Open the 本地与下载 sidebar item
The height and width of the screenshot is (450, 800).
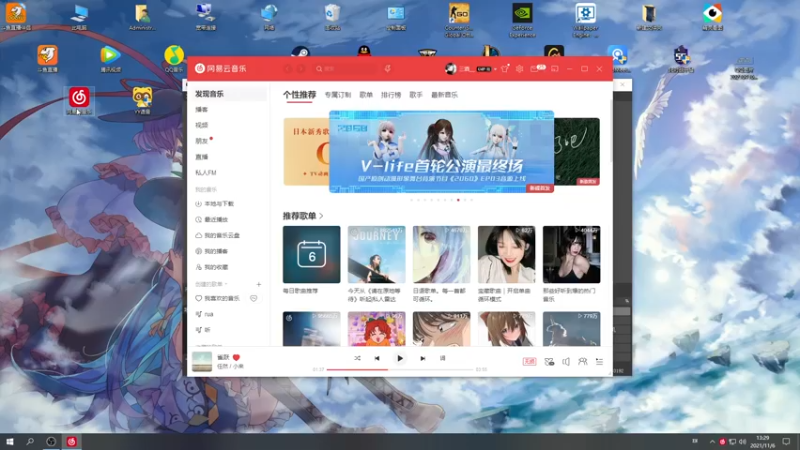point(214,204)
